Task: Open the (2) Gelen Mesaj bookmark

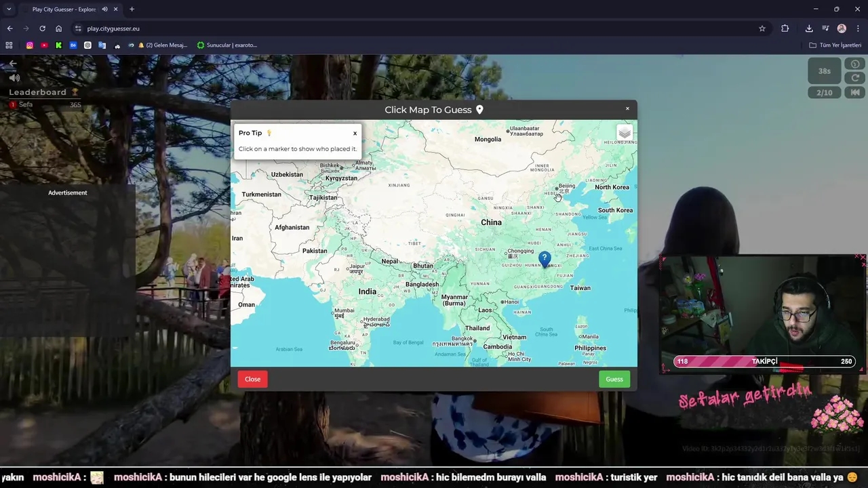Action: pyautogui.click(x=163, y=45)
